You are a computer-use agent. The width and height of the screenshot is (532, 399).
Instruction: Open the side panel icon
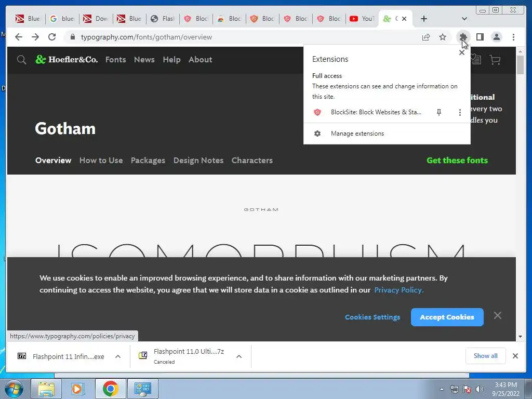point(480,37)
